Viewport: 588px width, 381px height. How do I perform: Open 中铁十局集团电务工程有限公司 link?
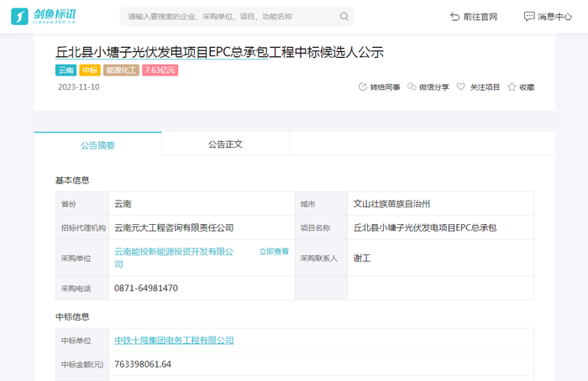tap(174, 340)
